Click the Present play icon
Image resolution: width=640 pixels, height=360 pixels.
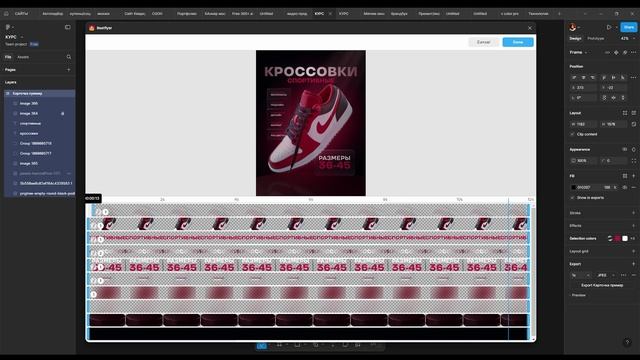pos(609,27)
